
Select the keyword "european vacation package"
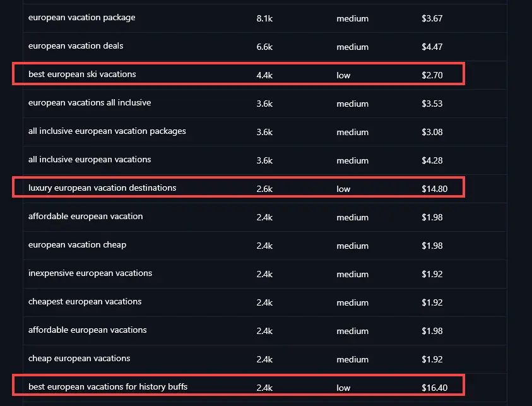pyautogui.click(x=81, y=18)
